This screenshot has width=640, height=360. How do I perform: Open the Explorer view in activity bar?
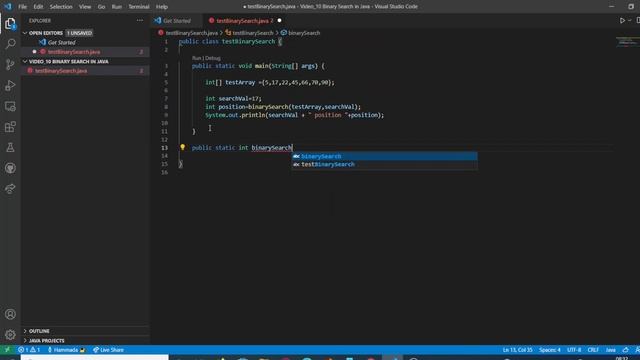(x=10, y=24)
